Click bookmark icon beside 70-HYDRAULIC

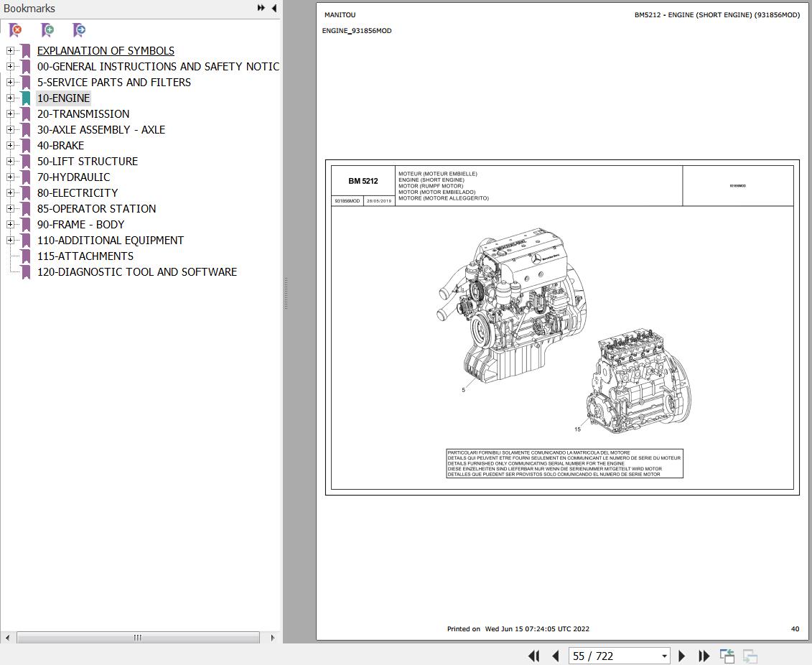(x=26, y=177)
